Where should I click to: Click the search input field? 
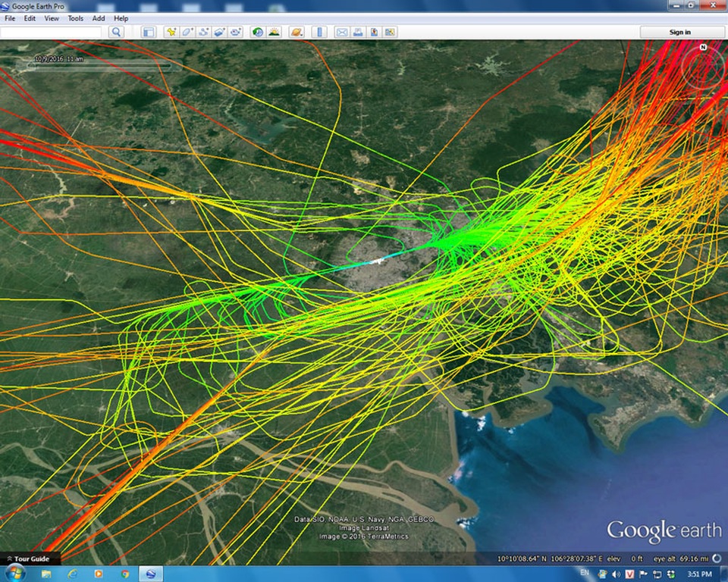(50, 32)
